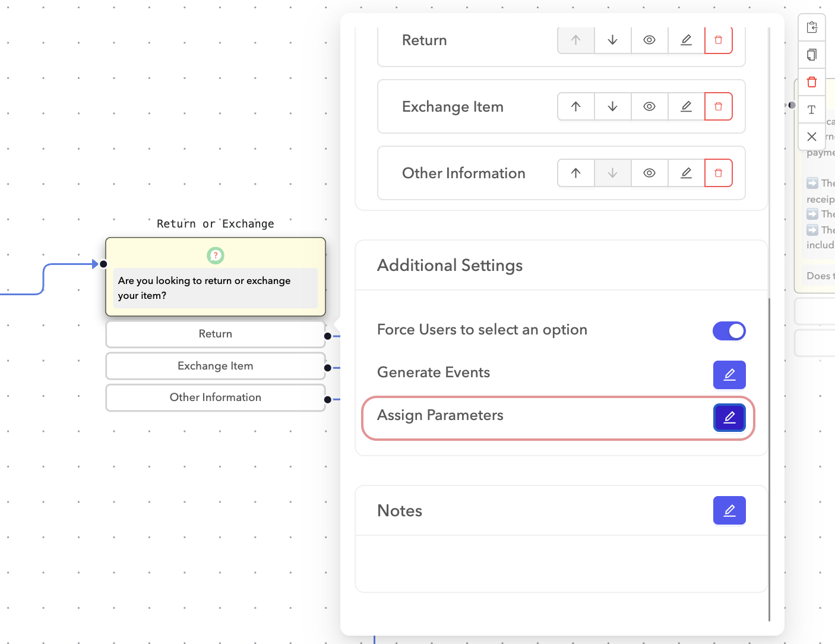Click the question text in the yellow node
The height and width of the screenshot is (644, 835).
tap(204, 288)
